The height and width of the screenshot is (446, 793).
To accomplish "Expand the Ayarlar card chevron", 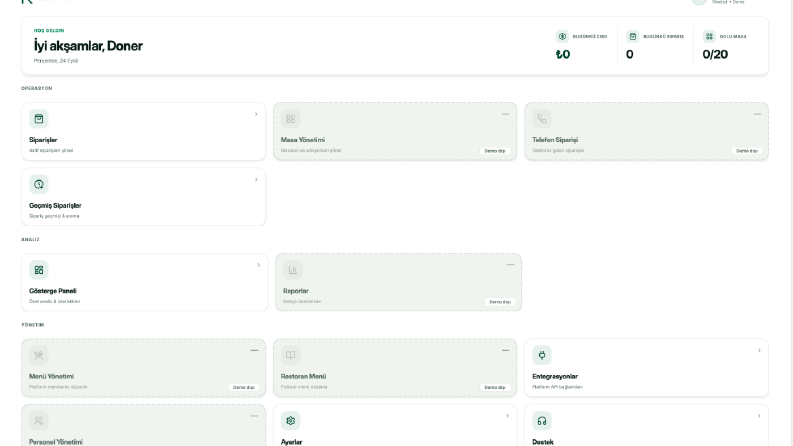I will (507, 416).
